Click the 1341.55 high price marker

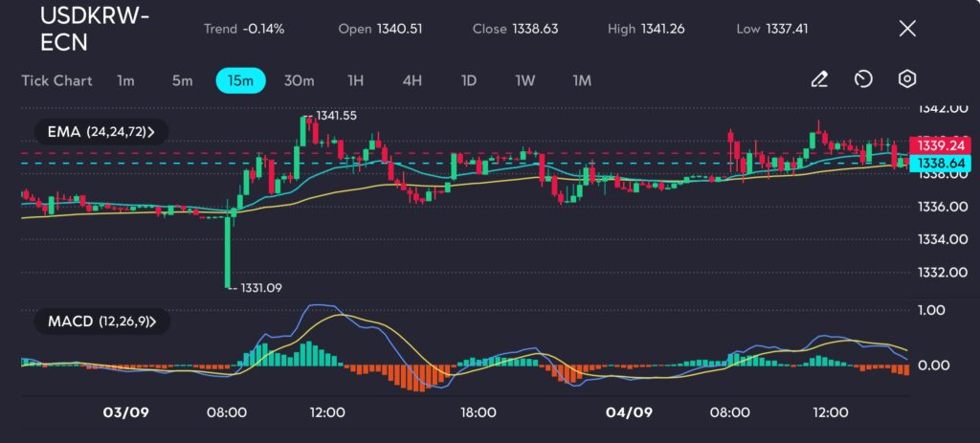(x=336, y=116)
